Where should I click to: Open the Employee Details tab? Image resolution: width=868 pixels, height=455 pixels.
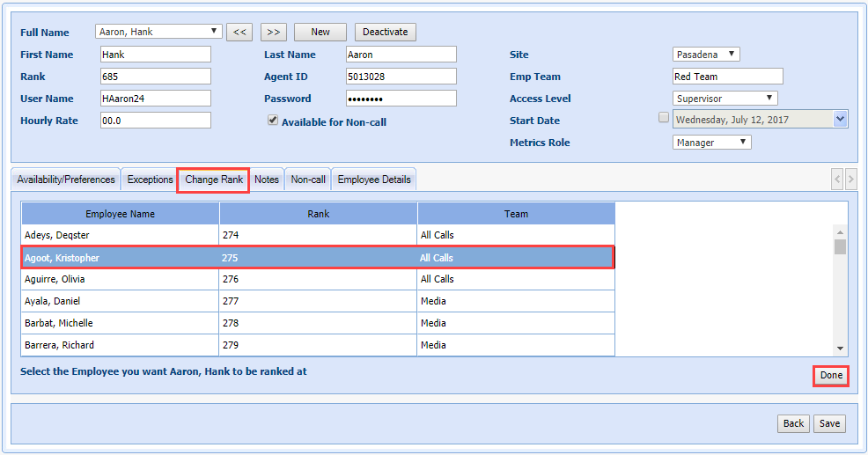pyautogui.click(x=374, y=180)
